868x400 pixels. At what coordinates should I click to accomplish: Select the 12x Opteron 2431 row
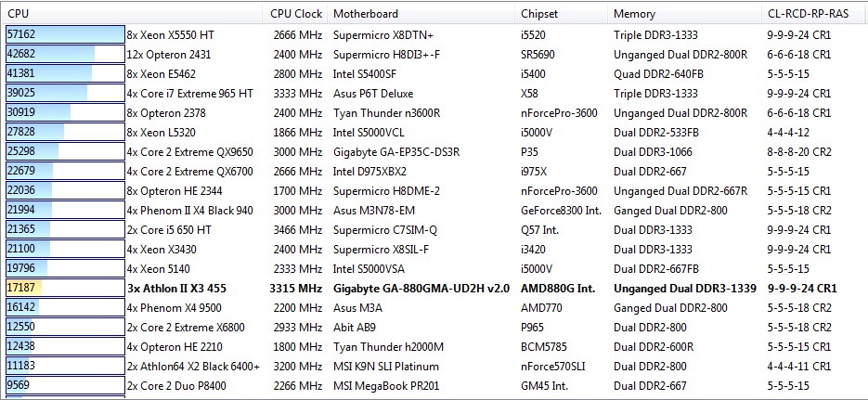175,54
